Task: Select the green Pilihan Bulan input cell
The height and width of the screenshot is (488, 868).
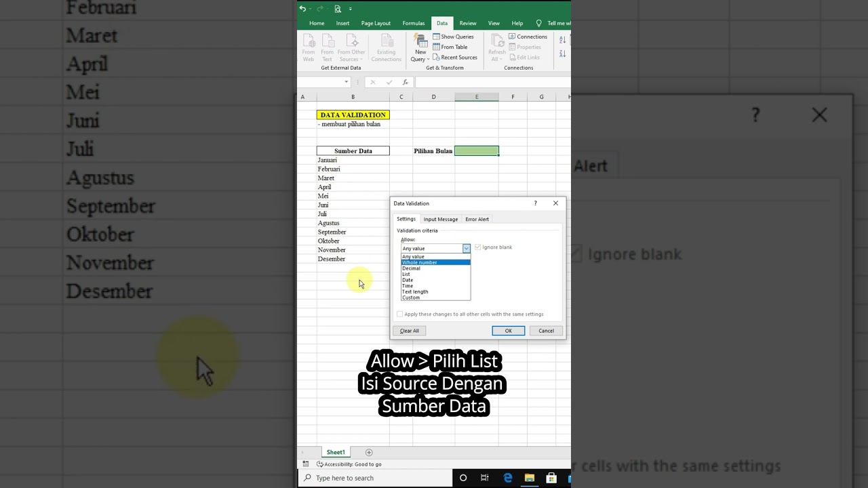Action: coord(477,150)
